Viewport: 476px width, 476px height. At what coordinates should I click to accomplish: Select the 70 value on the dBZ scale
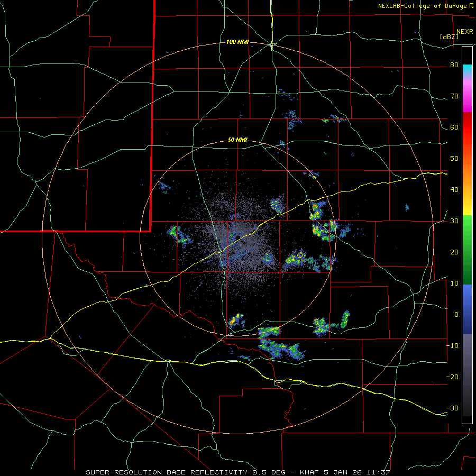[454, 96]
